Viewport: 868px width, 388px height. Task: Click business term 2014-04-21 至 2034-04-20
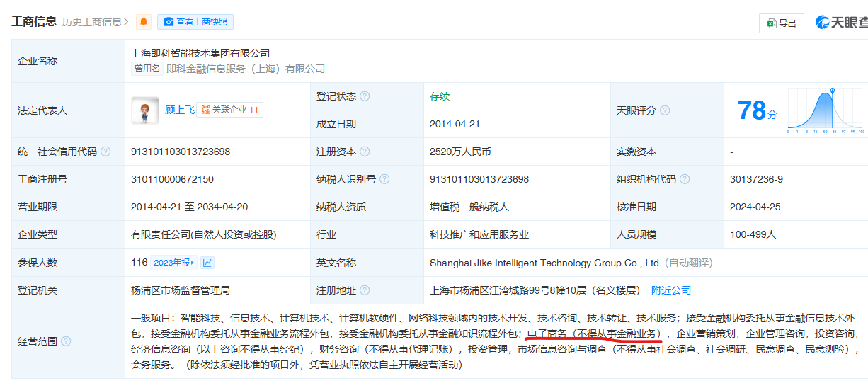(190, 207)
